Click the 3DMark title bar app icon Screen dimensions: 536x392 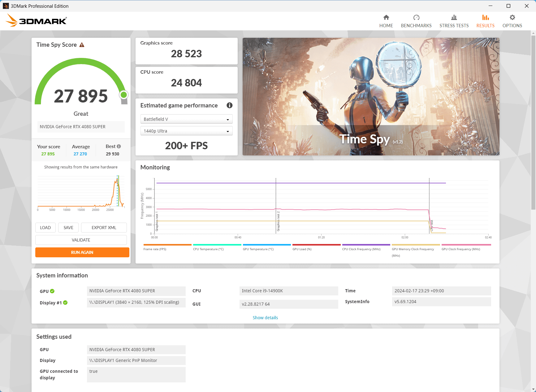point(6,6)
